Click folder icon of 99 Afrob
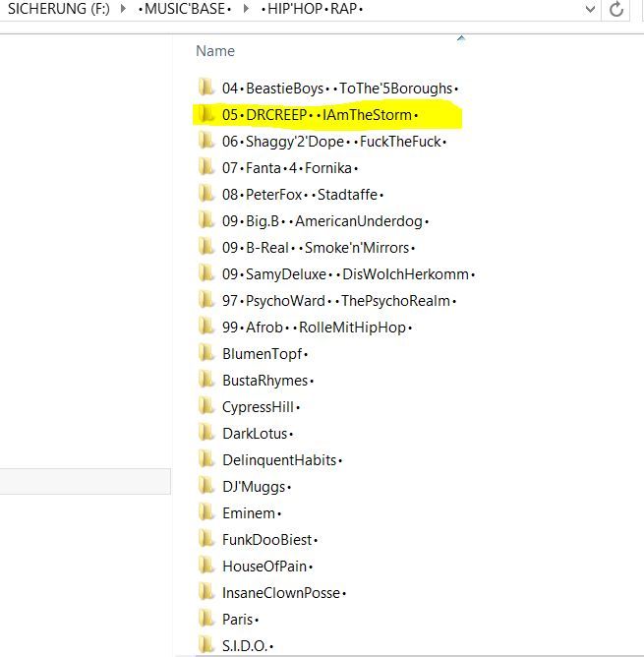644x657 pixels. click(206, 326)
